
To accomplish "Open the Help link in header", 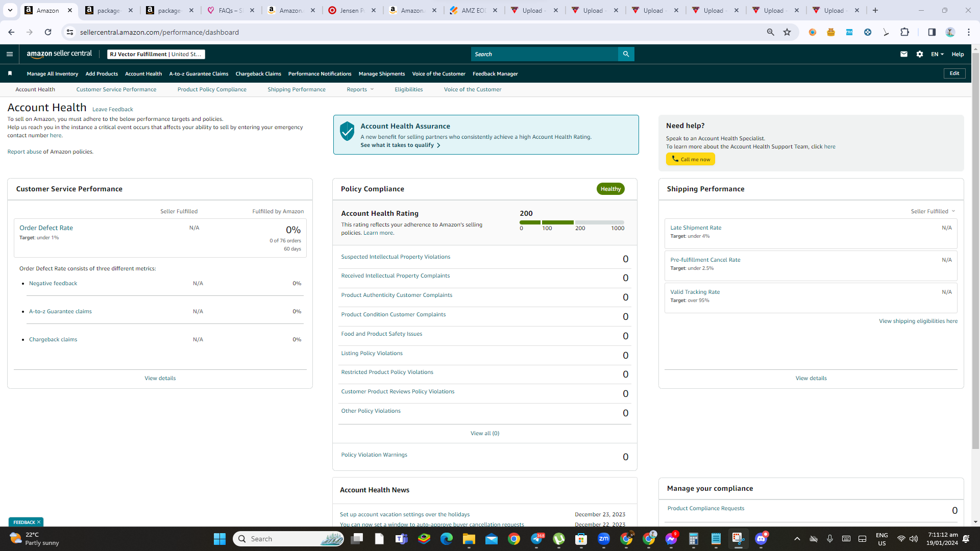I will [x=958, y=54].
